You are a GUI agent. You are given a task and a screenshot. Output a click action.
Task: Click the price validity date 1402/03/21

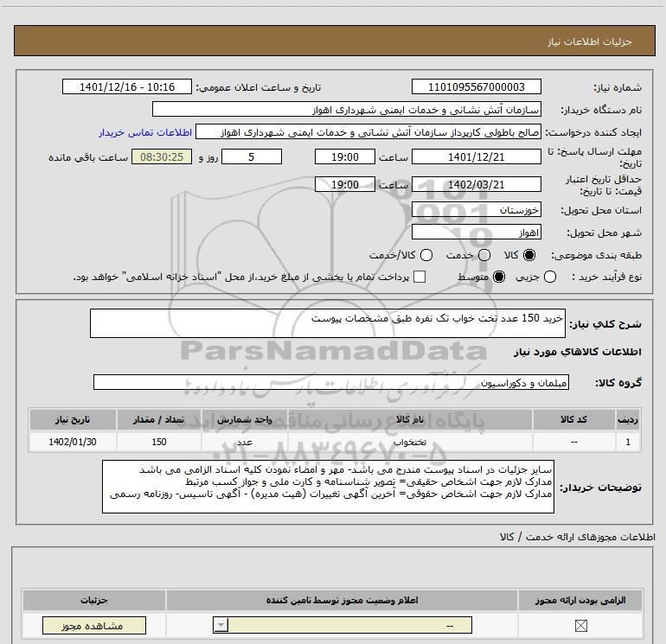(476, 184)
